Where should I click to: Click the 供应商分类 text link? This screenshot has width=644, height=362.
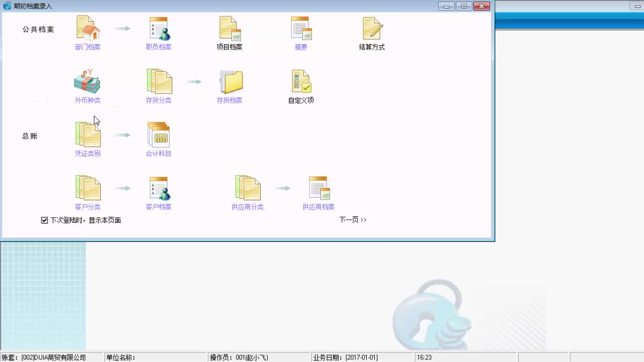(248, 207)
